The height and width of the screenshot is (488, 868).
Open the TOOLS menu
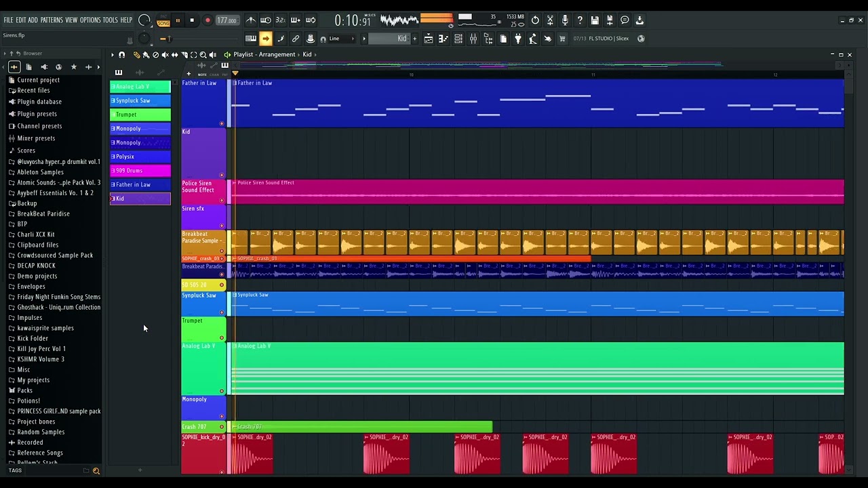coord(111,20)
